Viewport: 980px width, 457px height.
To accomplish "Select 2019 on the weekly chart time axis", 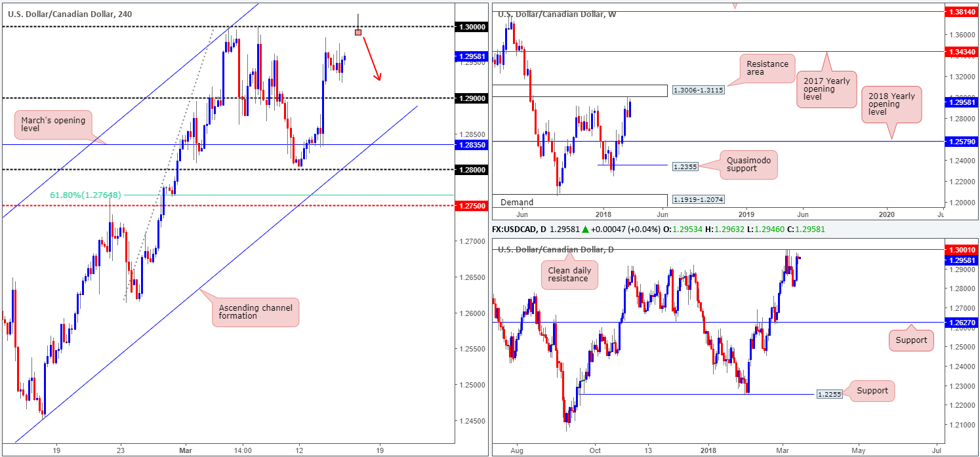I will tap(746, 214).
